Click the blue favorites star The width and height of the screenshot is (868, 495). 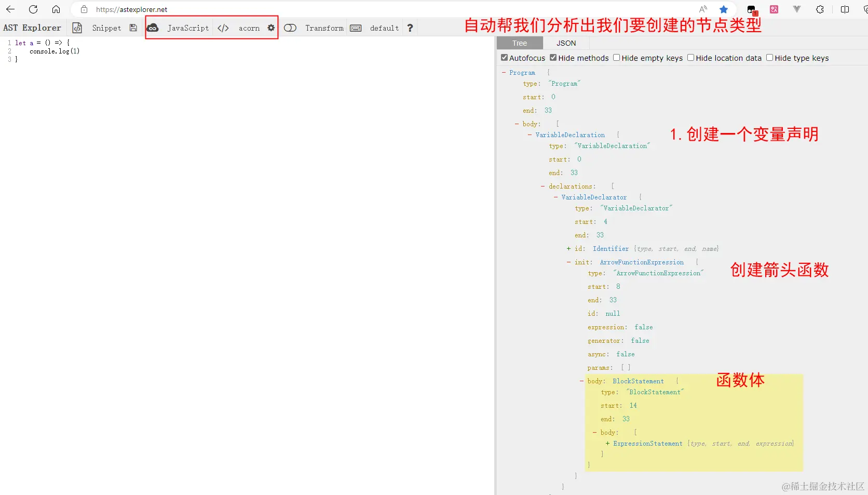pyautogui.click(x=724, y=9)
